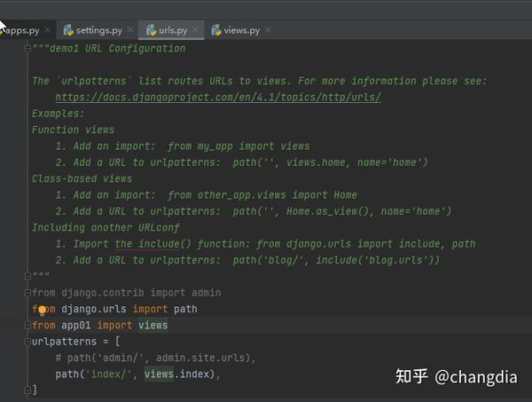Collapse the imports fold at 'from django.contrib'

27,293
